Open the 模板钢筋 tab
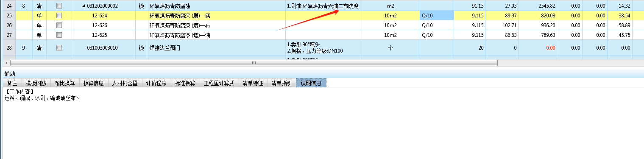 36,83
